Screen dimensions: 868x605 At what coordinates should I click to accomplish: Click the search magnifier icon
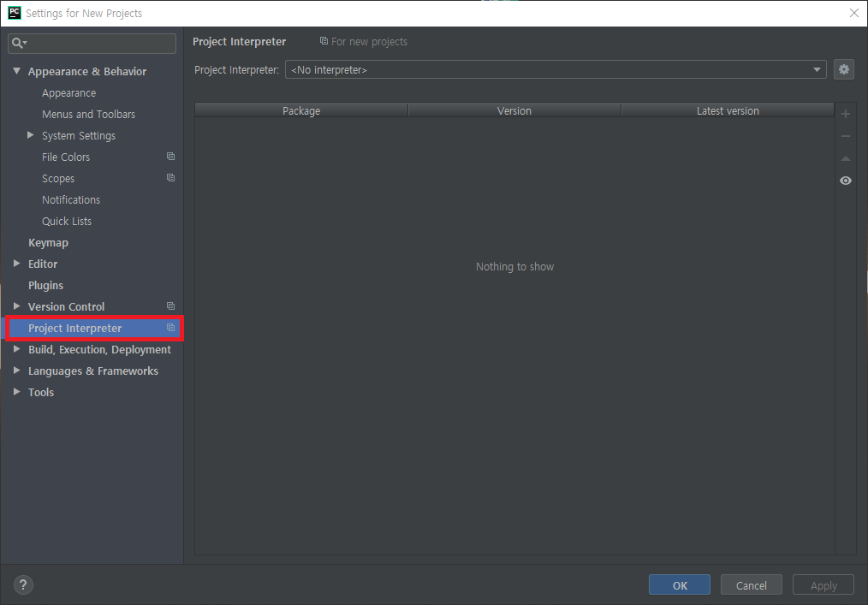click(19, 43)
